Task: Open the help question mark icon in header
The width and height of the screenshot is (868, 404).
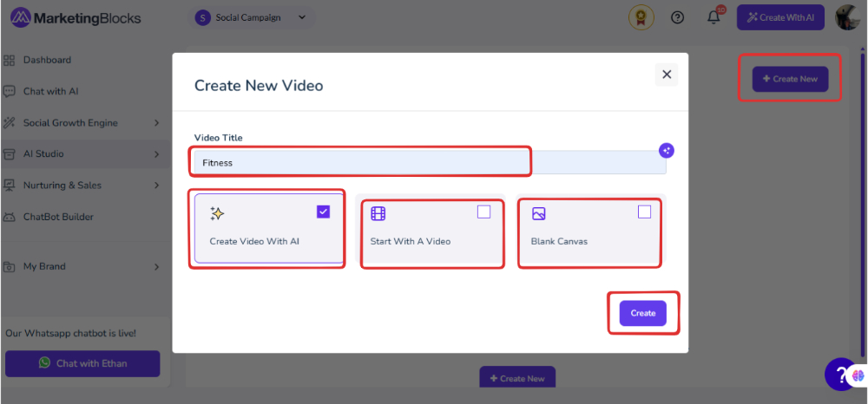Action: point(678,17)
